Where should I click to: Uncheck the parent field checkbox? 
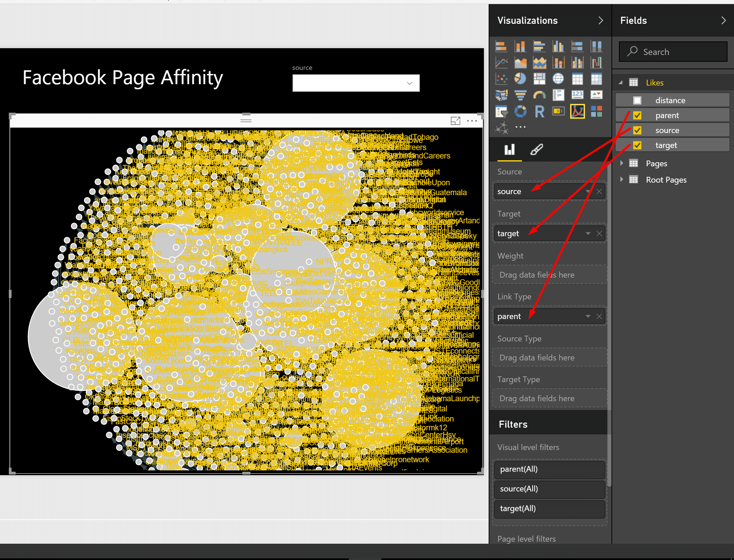(x=637, y=115)
